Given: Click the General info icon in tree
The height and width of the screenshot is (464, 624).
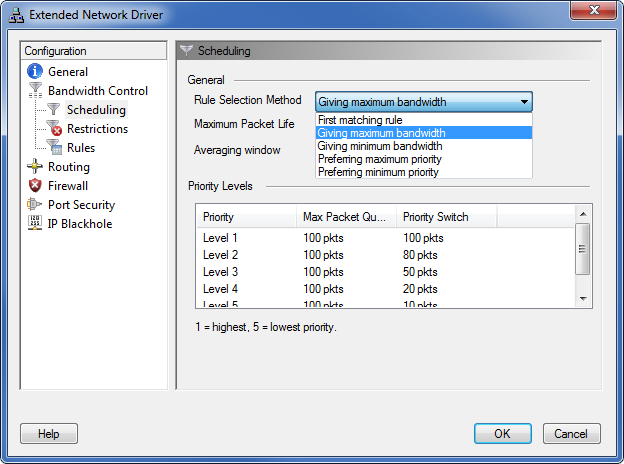Looking at the screenshot, I should [35, 72].
